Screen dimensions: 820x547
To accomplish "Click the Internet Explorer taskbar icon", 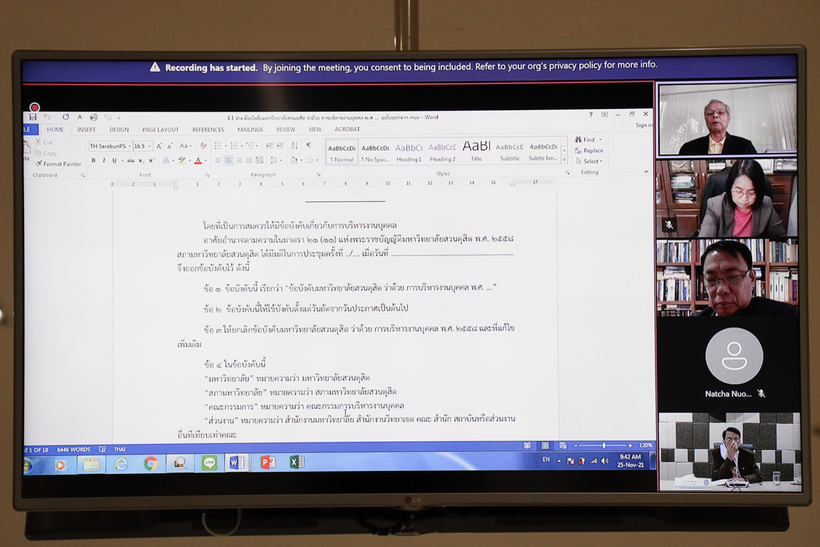I will point(121,463).
